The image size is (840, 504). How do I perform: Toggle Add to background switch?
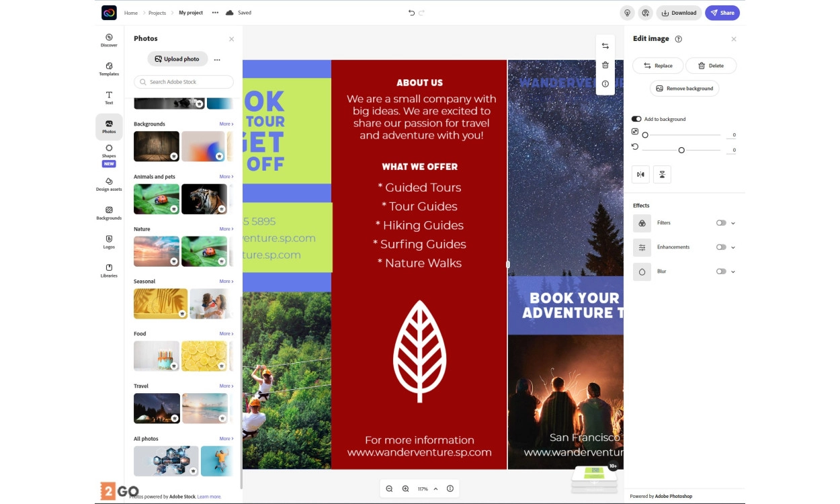click(x=636, y=119)
